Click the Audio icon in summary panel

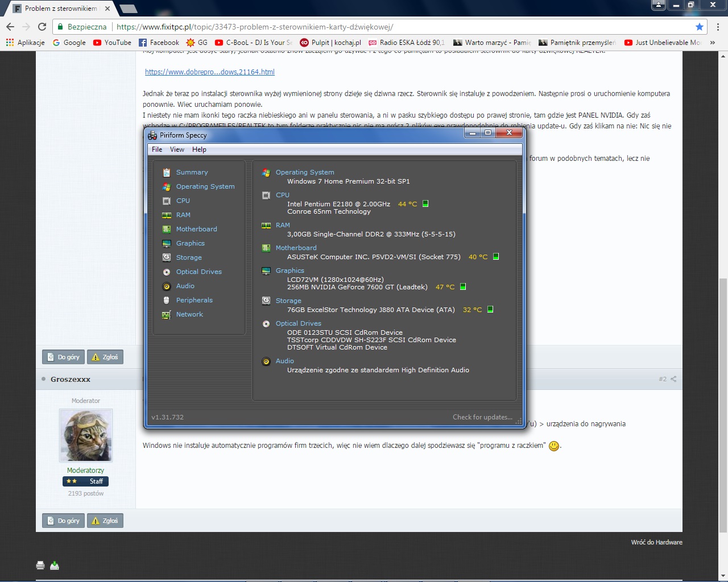pyautogui.click(x=266, y=361)
